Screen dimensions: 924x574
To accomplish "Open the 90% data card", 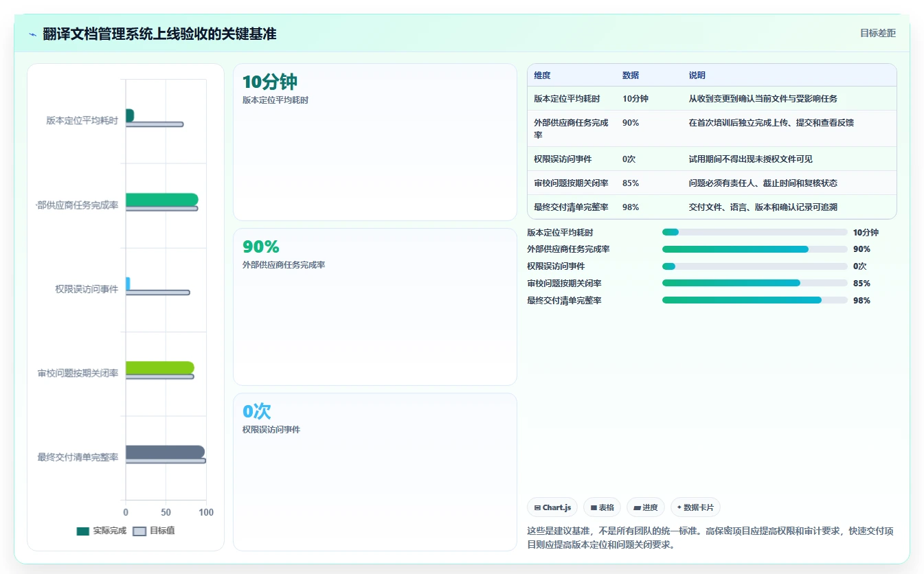I will (x=375, y=307).
